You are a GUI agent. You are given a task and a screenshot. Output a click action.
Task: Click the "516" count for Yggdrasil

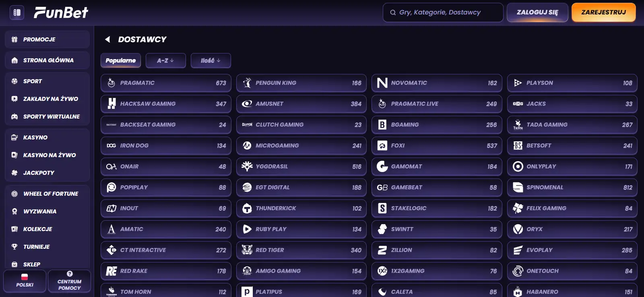tap(357, 166)
